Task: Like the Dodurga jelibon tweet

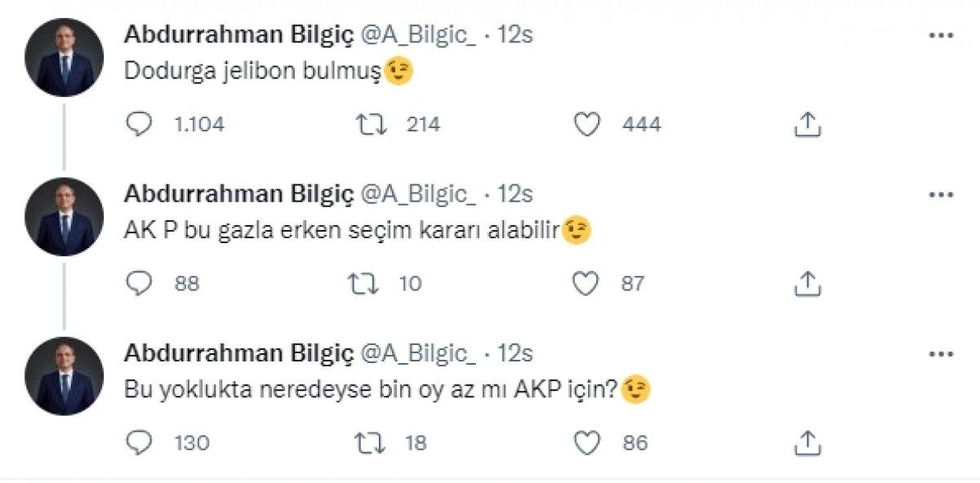Action: click(586, 125)
